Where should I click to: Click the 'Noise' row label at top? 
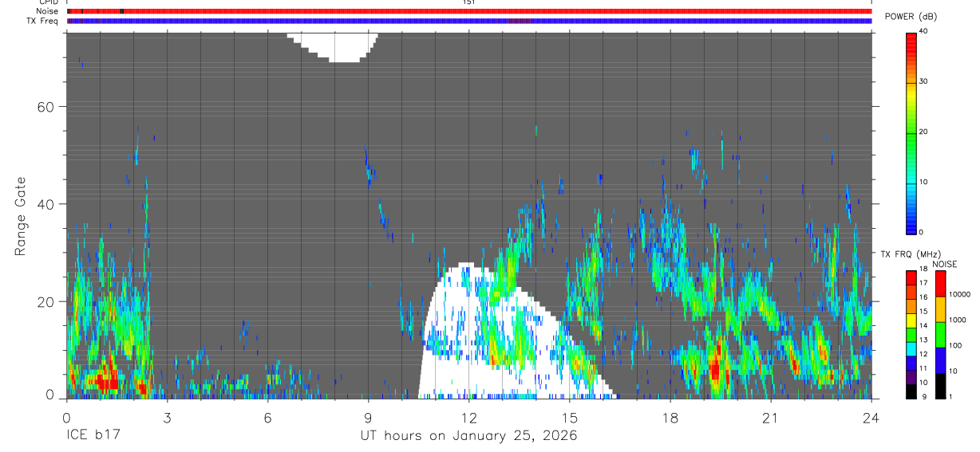49,11
